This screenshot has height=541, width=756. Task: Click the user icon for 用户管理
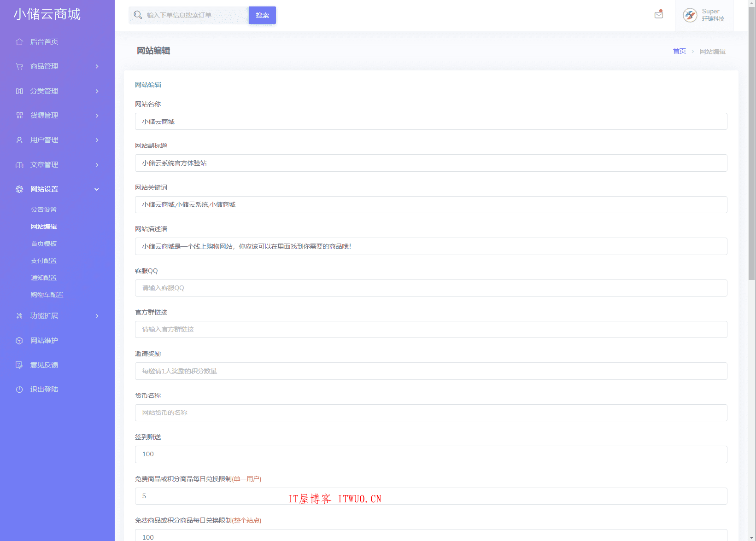click(x=19, y=140)
